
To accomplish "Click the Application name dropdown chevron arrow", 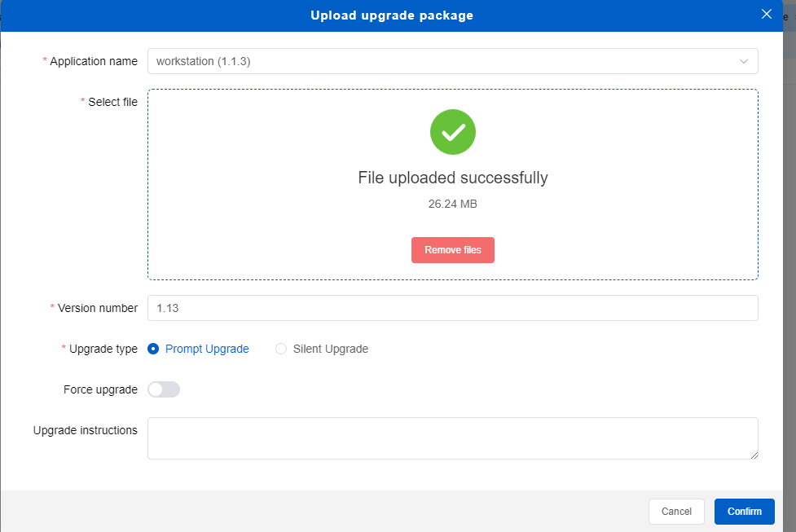I will click(743, 62).
